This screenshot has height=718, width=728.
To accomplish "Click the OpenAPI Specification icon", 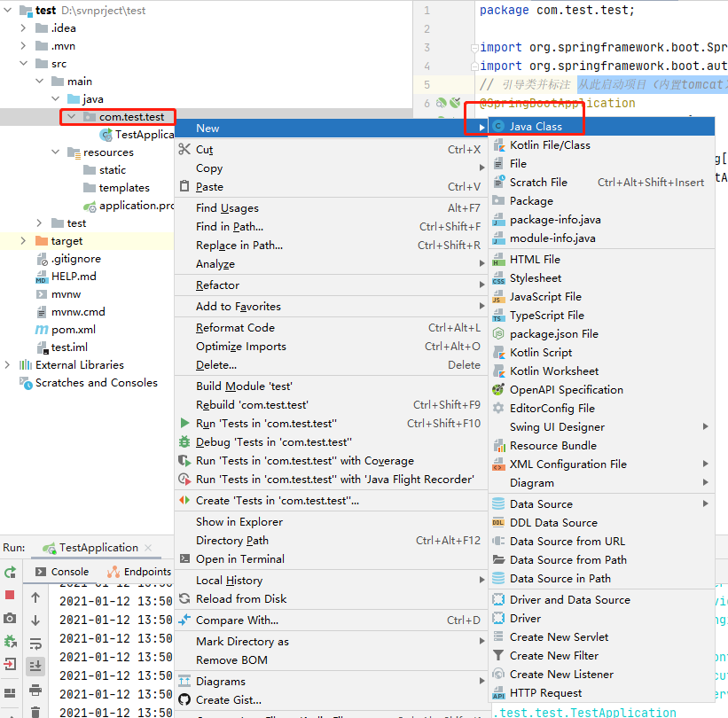I will point(498,389).
